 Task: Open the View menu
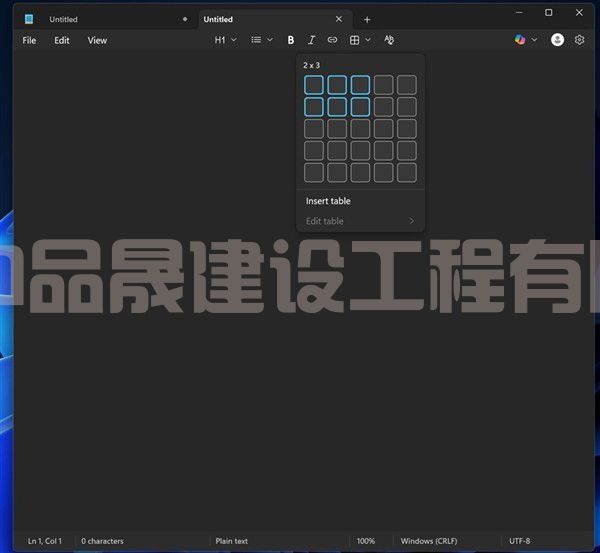tap(97, 40)
